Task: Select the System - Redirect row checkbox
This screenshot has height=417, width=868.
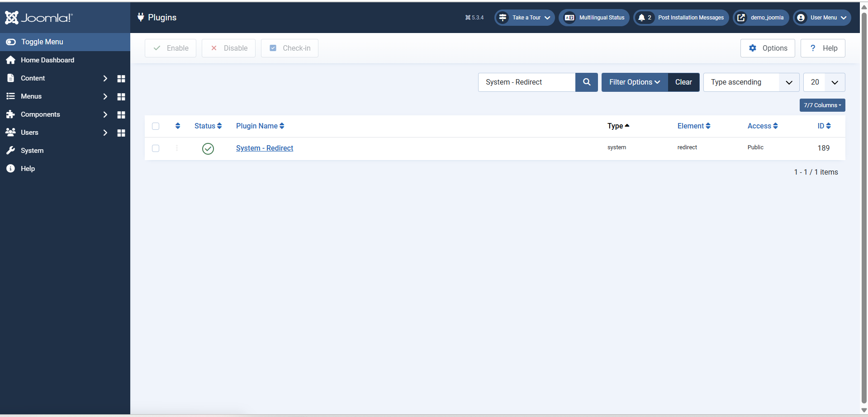Action: (x=156, y=148)
